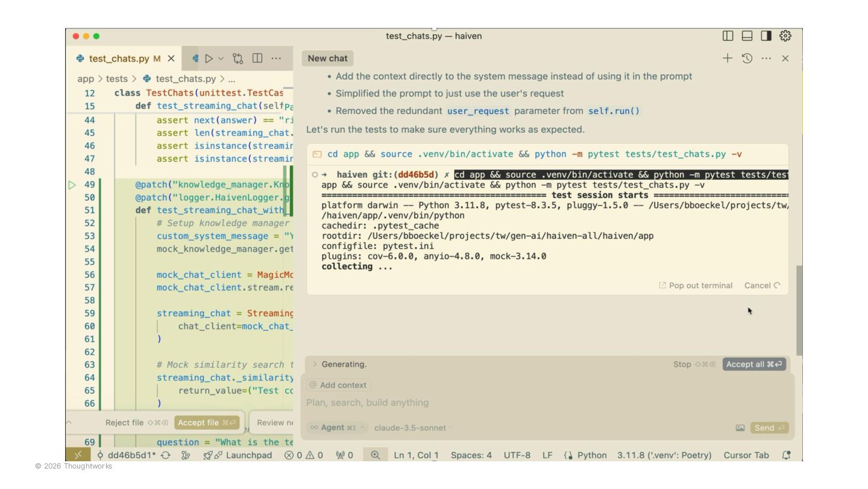Select the New chat tab
The height and width of the screenshot is (489, 868).
click(327, 58)
